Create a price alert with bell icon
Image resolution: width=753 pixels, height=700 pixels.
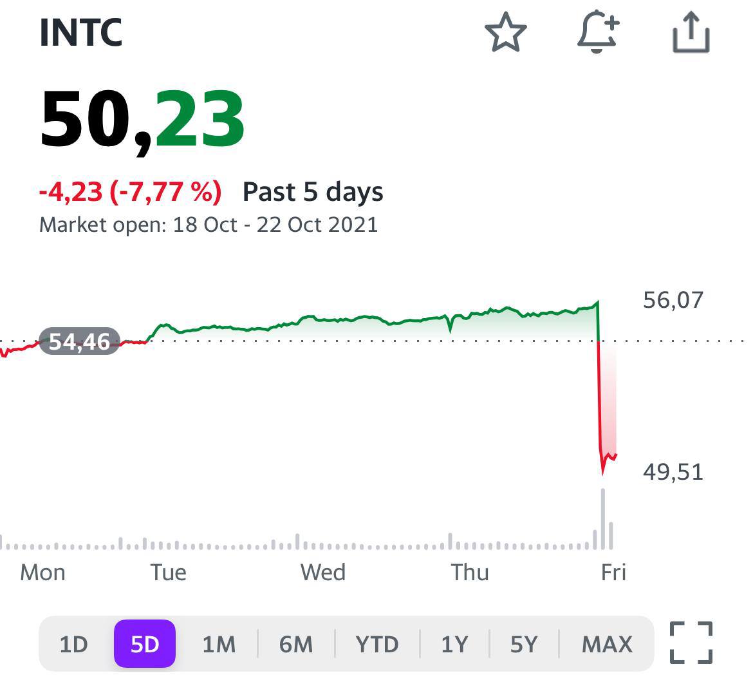click(x=598, y=32)
